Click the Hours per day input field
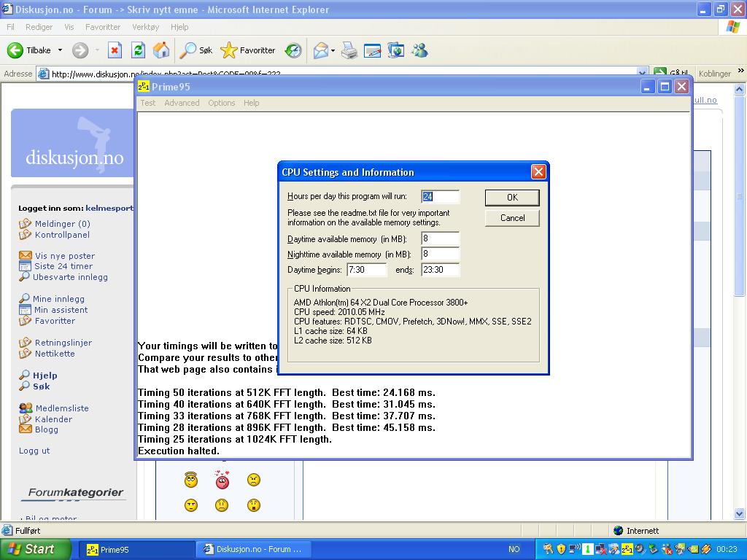Screen dimensions: 747x560 click(x=440, y=197)
